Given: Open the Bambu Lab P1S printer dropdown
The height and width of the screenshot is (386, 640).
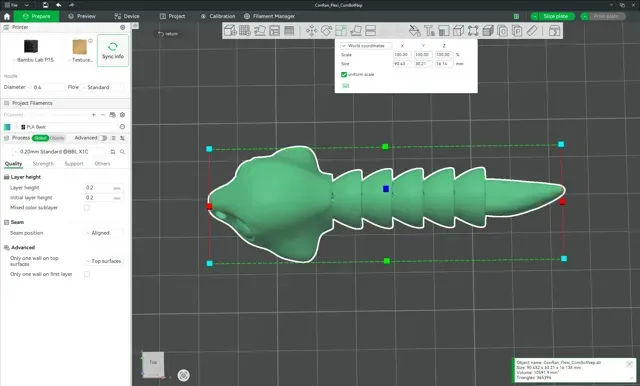Looking at the screenshot, I should pos(33,60).
